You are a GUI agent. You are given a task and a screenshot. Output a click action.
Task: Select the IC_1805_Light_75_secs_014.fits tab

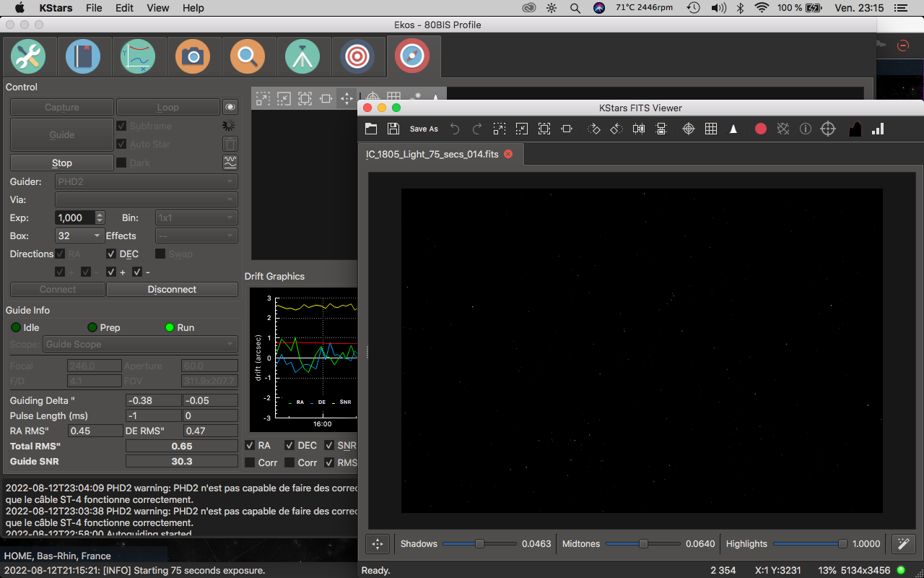pyautogui.click(x=432, y=155)
